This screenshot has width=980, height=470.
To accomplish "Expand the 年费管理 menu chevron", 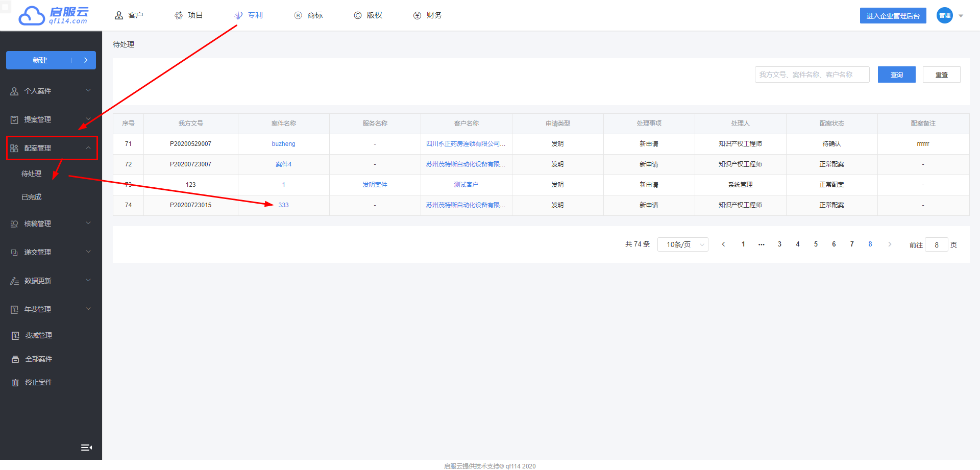I will coord(88,309).
